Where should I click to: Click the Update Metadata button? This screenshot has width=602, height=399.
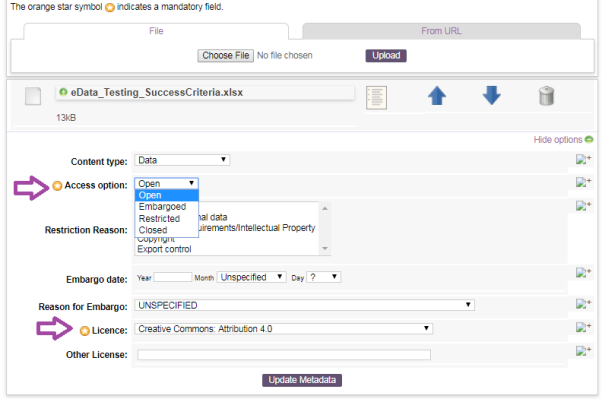point(302,380)
